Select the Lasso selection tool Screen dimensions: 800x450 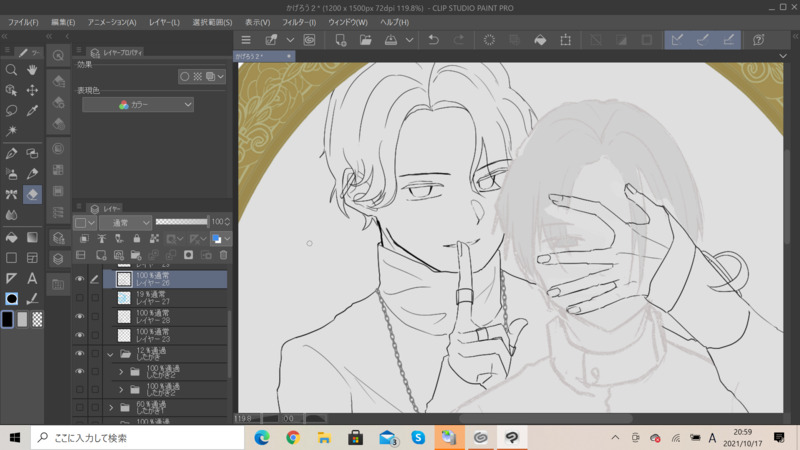coord(11,110)
